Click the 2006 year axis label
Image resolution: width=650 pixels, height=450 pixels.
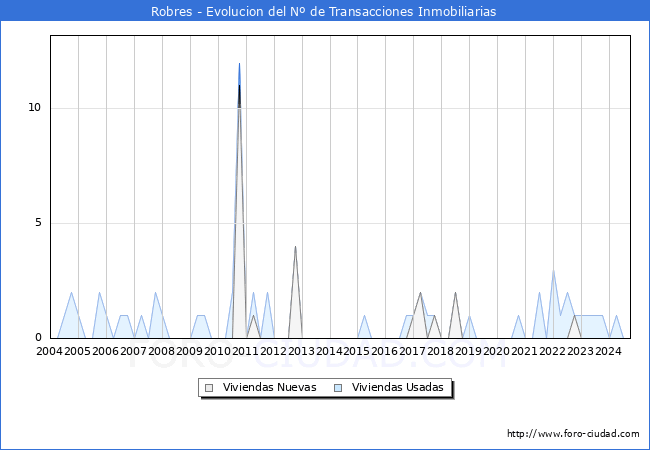pos(105,351)
